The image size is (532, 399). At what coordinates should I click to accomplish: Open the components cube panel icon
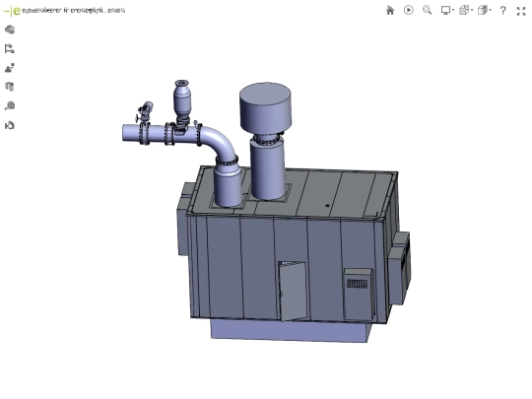(10, 30)
